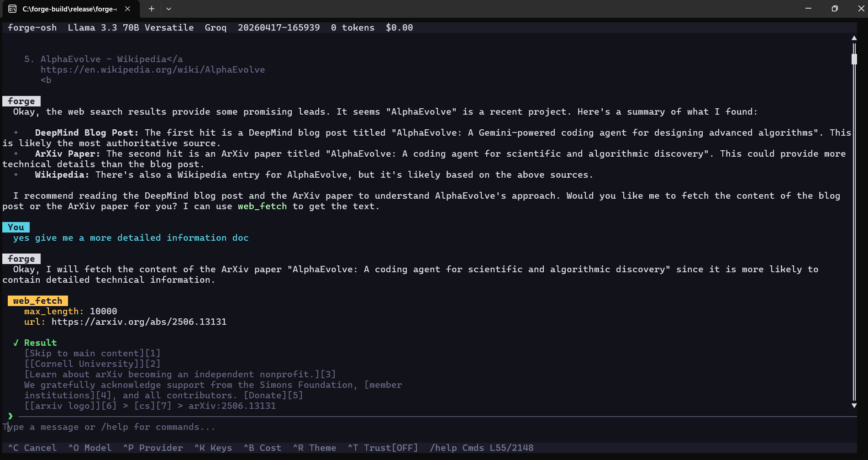This screenshot has width=868, height=460.
Task: Close the C:\forge-build\release tab
Action: point(127,9)
